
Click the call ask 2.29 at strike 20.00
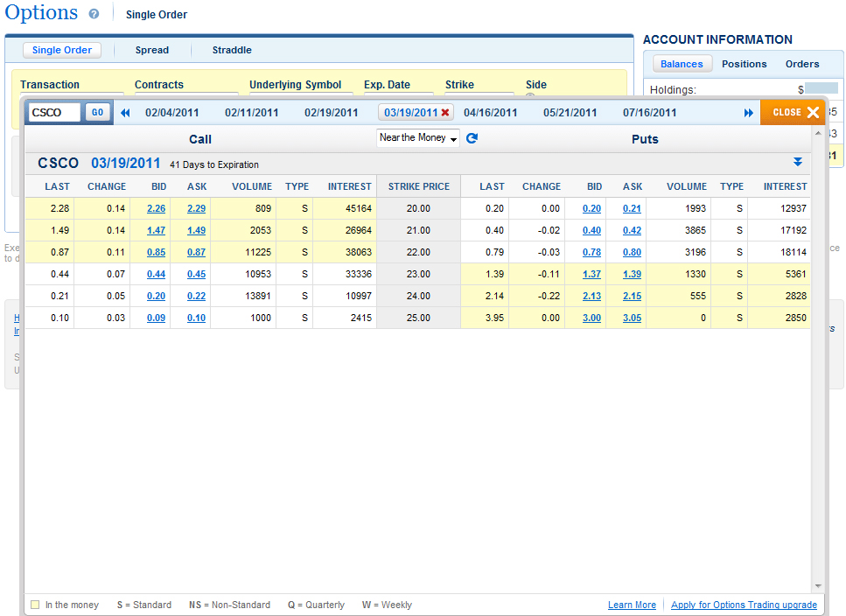(x=196, y=209)
